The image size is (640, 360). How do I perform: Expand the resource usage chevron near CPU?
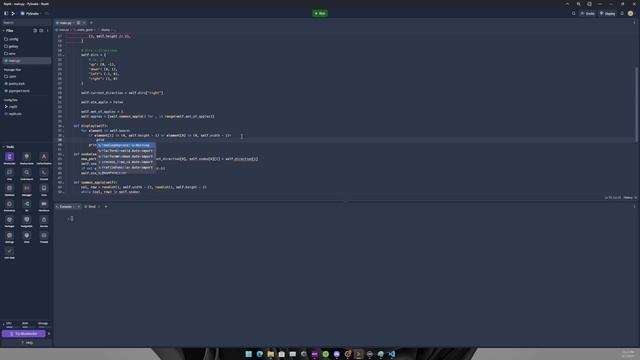[4, 324]
